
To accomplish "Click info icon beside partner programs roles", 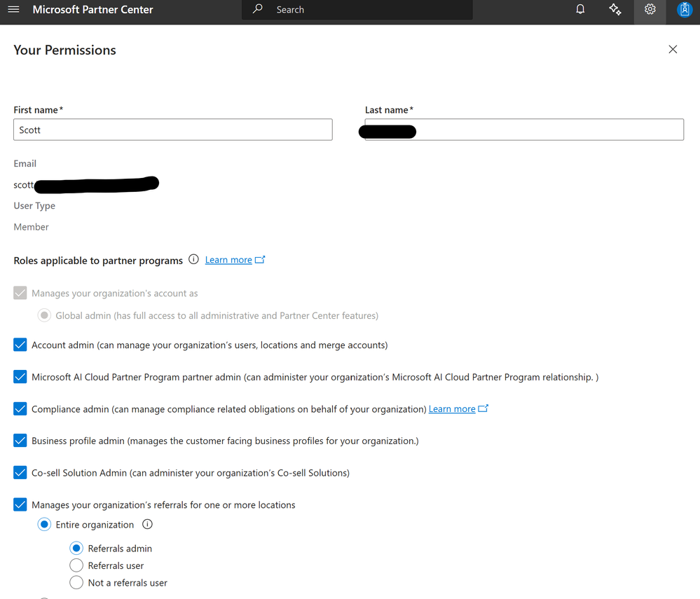I will click(193, 259).
